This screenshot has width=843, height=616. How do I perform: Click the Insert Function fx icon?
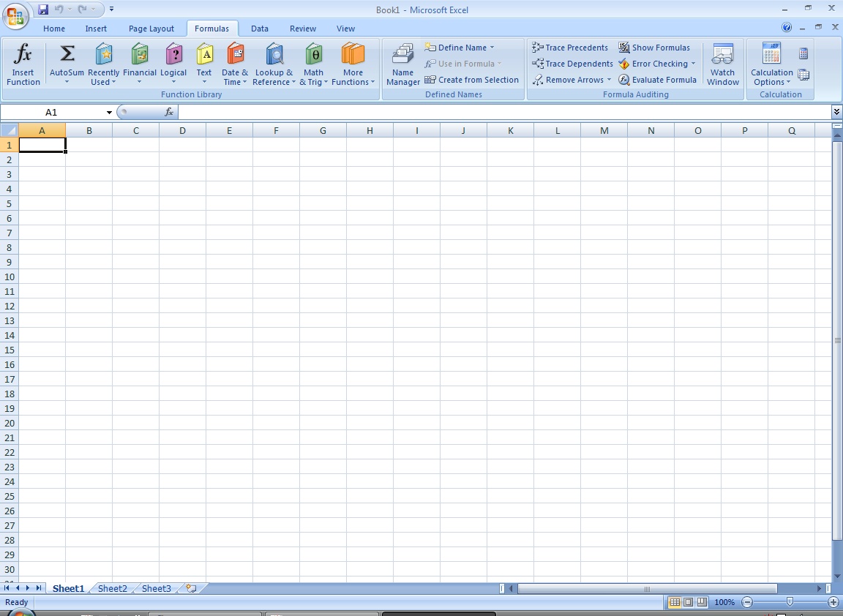point(23,54)
